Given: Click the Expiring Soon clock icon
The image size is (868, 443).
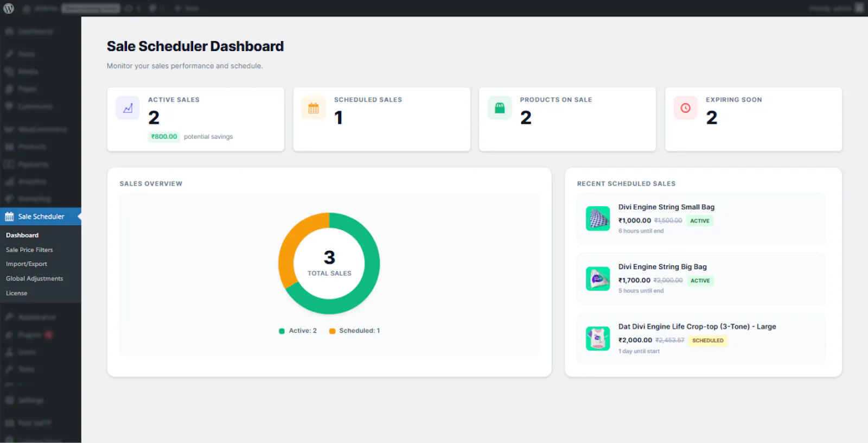Looking at the screenshot, I should pyautogui.click(x=686, y=108).
